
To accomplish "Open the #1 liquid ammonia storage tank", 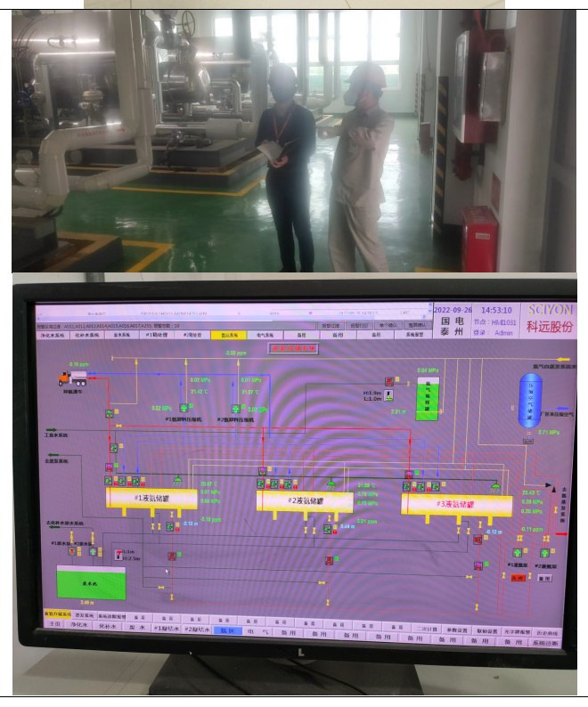I will [151, 499].
